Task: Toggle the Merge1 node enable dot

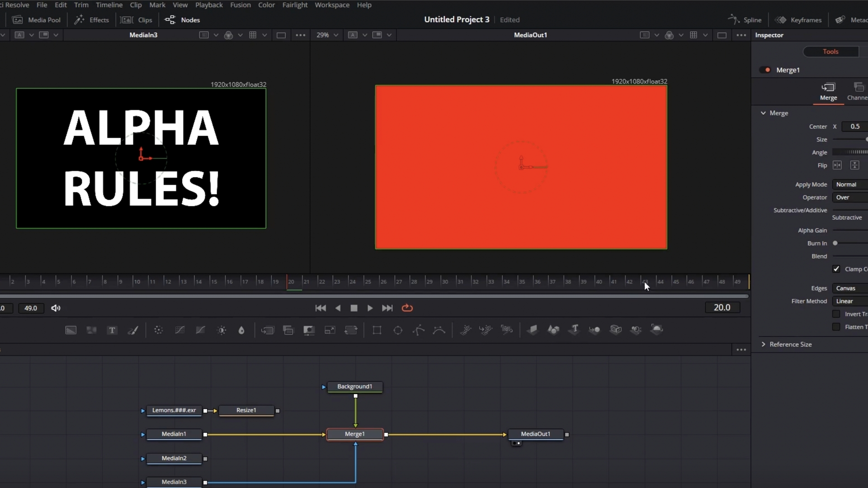Action: coord(766,70)
